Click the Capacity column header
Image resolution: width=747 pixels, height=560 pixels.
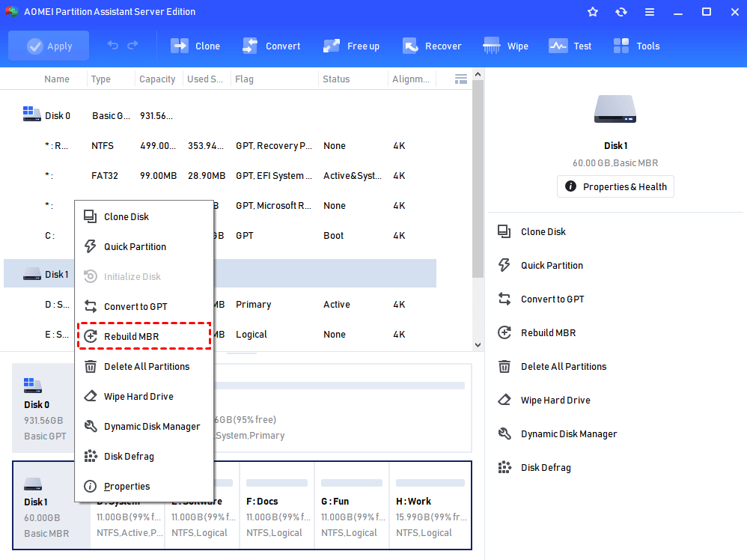click(157, 79)
